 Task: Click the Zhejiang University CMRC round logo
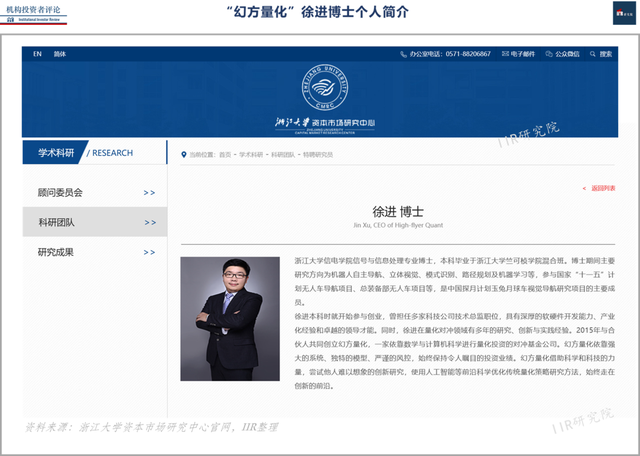pos(325,87)
